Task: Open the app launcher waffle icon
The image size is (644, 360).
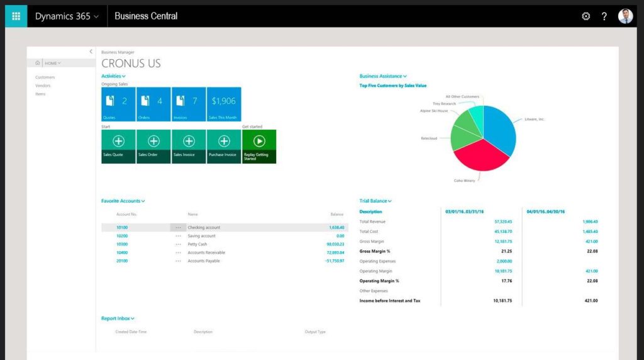Action: 16,16
